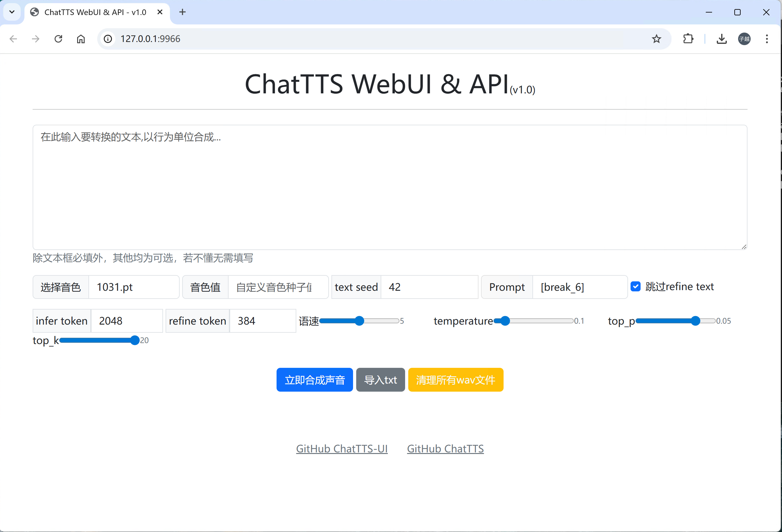Click the top_k slider handle
Image resolution: width=782 pixels, height=532 pixels.
coord(135,340)
